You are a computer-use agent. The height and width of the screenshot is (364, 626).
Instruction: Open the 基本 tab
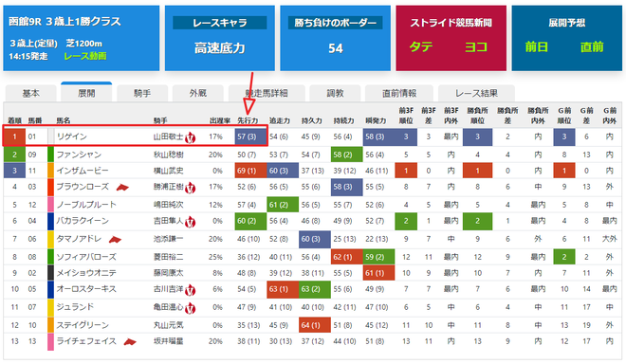30,94
